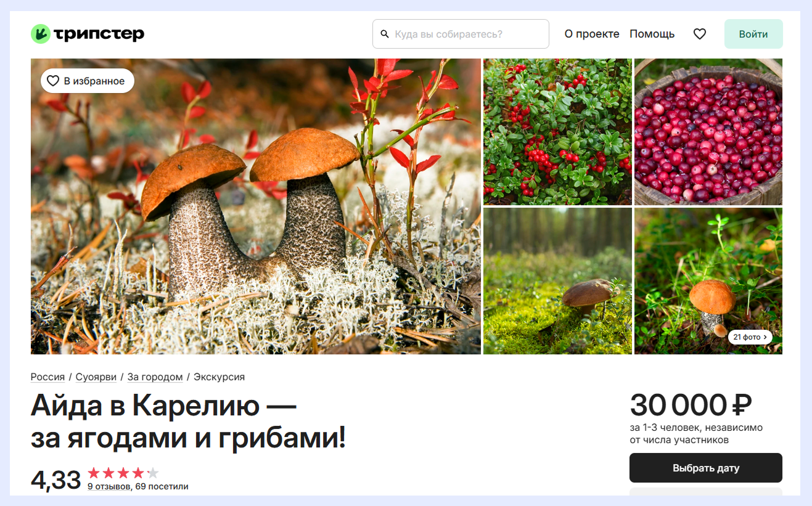Image resolution: width=812 pixels, height=506 pixels.
Task: Click the star rating row
Action: 123,473
